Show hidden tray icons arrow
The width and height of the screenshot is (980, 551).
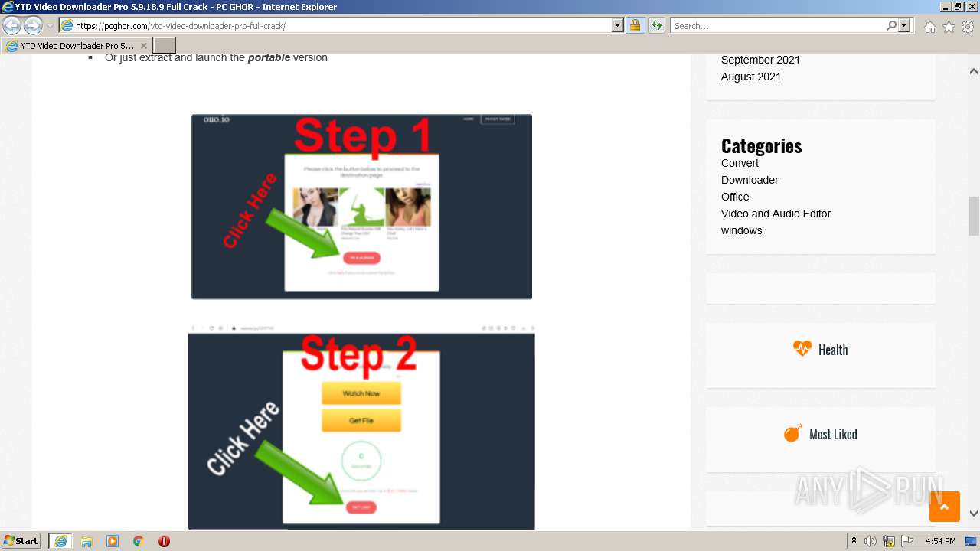point(854,541)
